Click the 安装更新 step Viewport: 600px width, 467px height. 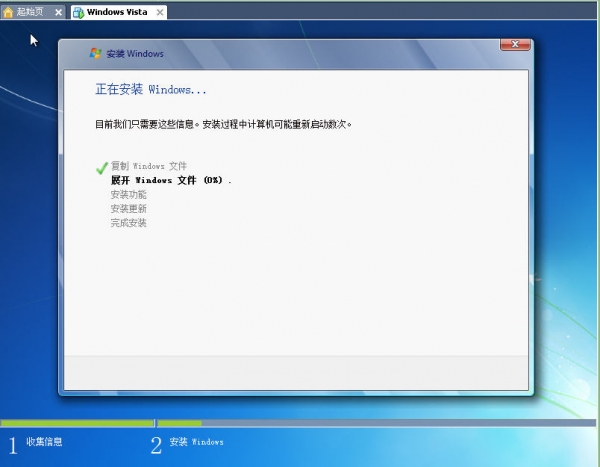click(129, 209)
